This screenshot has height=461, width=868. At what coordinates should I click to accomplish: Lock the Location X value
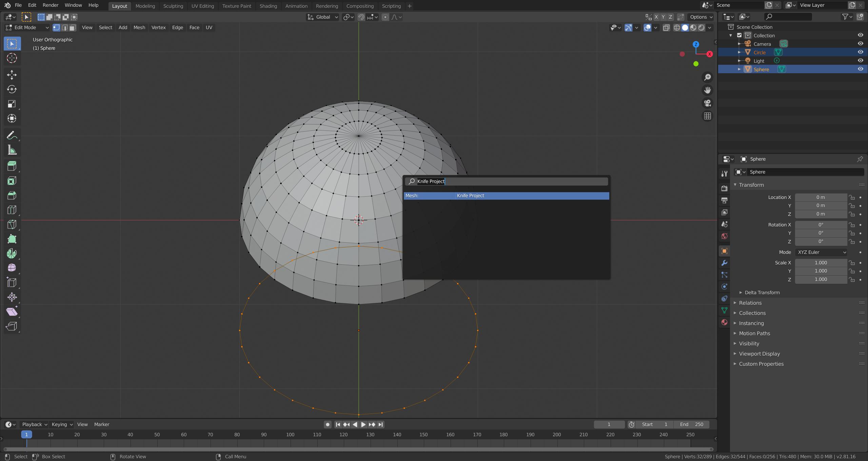point(852,197)
